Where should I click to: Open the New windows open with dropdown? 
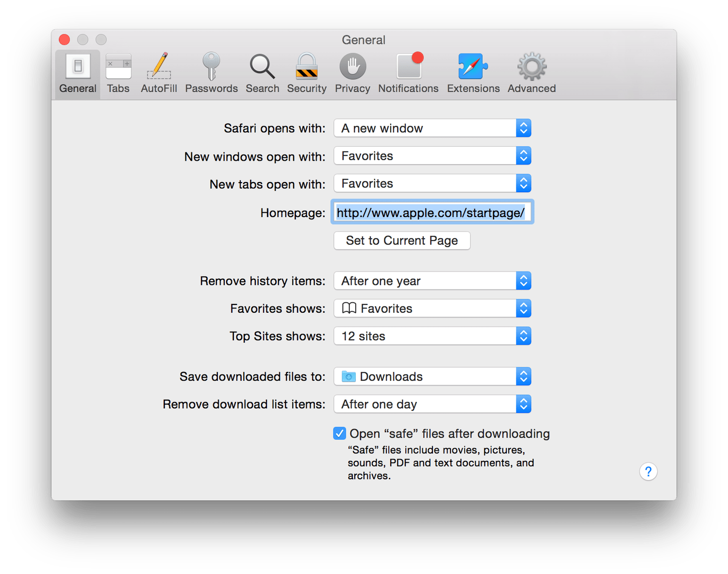pos(432,156)
